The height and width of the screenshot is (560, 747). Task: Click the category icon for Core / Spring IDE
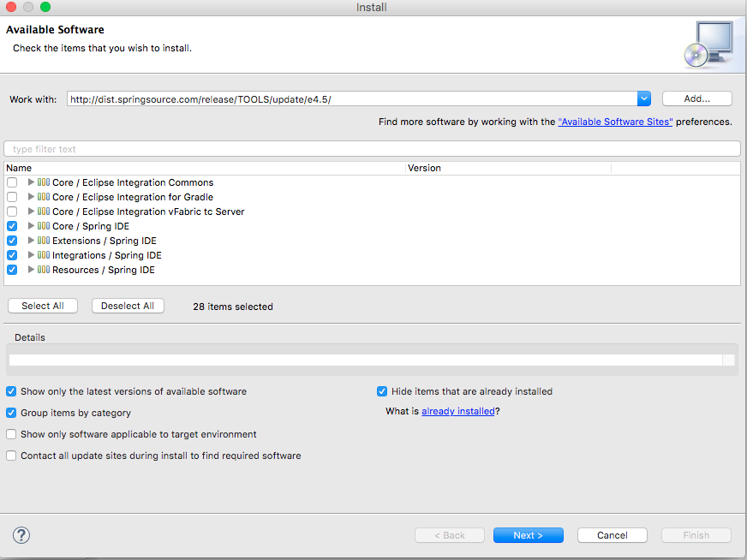tap(44, 226)
